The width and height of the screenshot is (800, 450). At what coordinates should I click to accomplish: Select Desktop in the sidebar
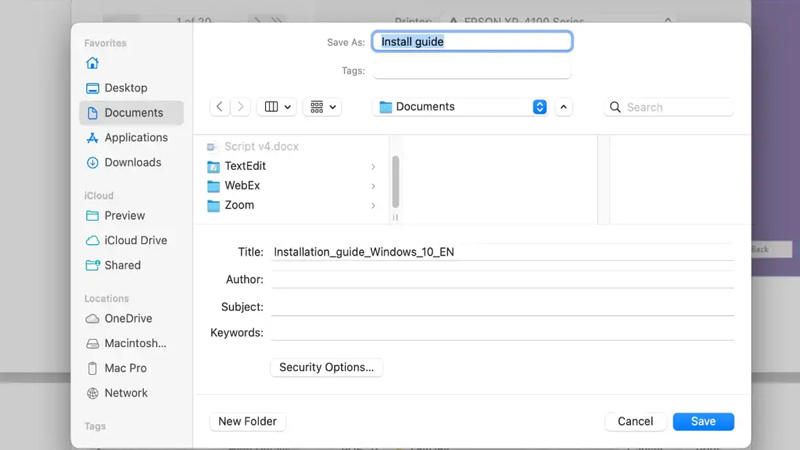(125, 88)
